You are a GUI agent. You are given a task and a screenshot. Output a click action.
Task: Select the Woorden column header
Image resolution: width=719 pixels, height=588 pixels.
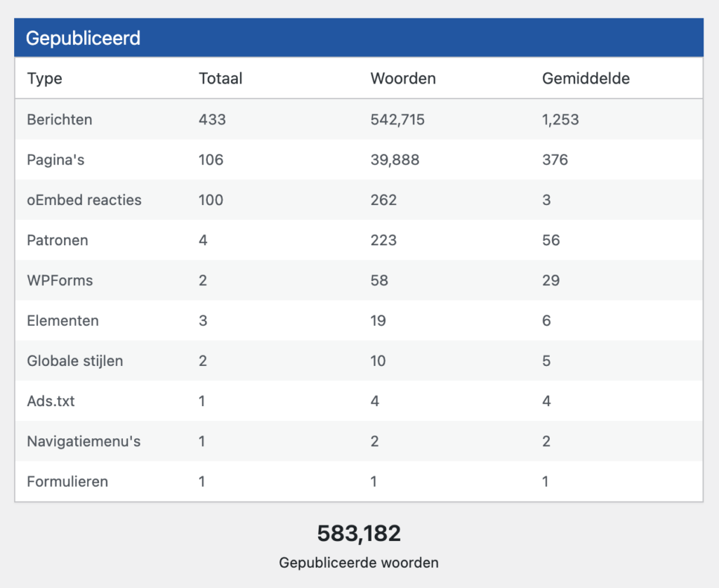tap(403, 79)
